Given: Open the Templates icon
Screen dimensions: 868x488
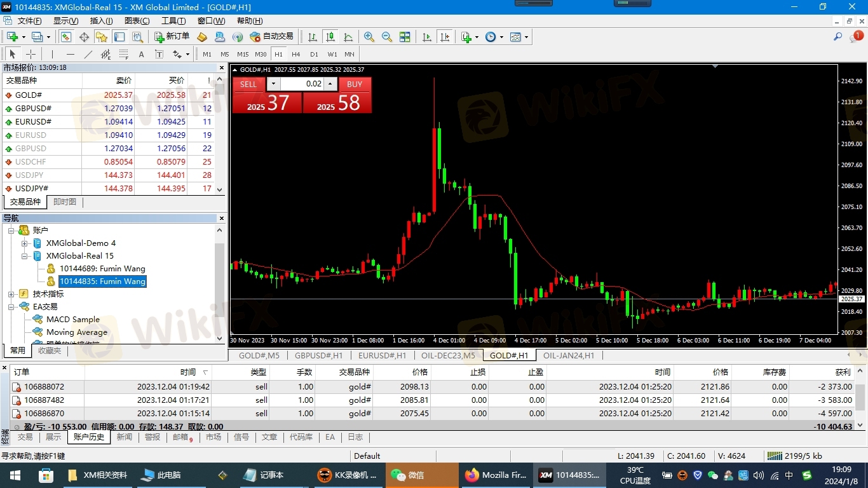Looking at the screenshot, I should [x=515, y=37].
